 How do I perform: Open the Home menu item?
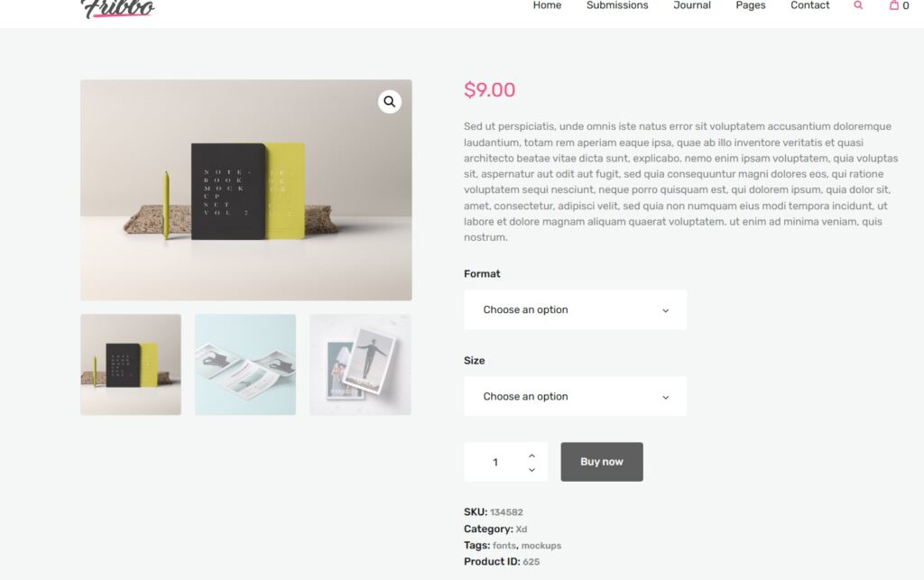click(547, 5)
